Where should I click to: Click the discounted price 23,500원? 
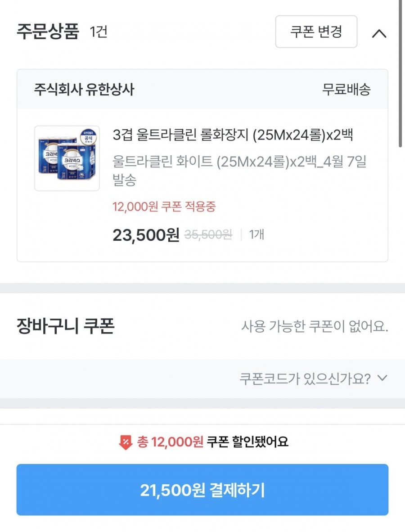click(146, 234)
